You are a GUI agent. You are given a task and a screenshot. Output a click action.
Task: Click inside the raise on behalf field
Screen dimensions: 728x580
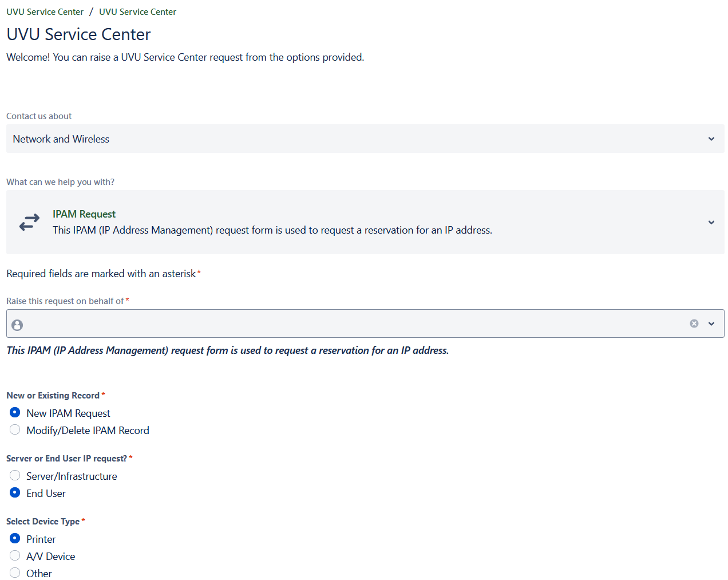[343, 324]
